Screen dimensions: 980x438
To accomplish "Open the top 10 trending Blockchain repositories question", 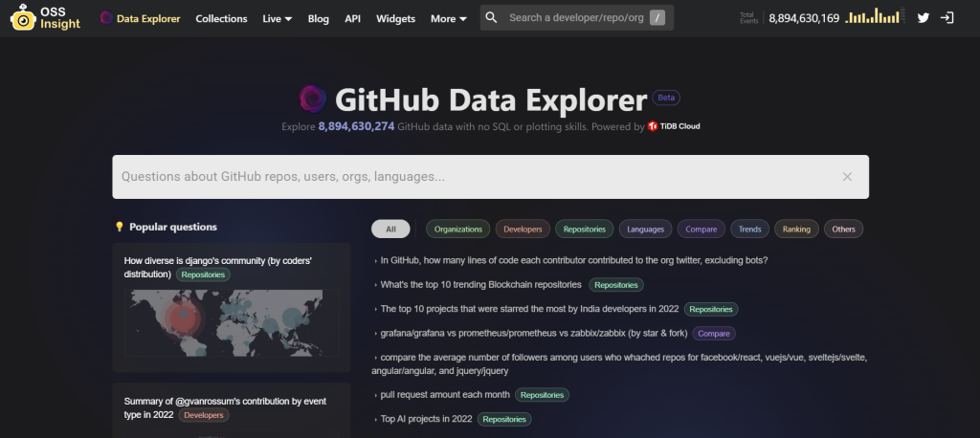I will [x=480, y=285].
